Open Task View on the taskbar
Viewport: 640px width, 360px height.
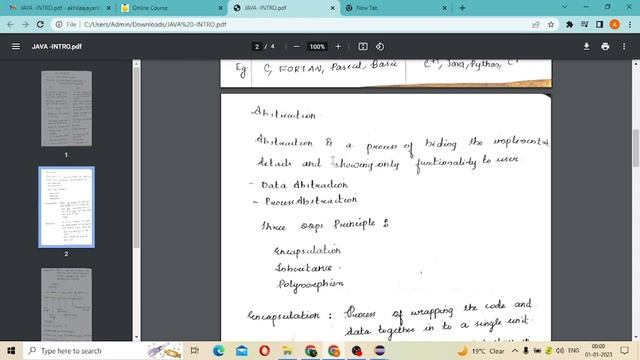[x=195, y=351]
